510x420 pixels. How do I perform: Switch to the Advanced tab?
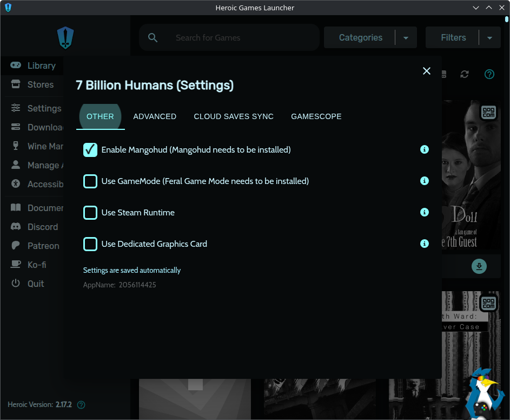(155, 116)
